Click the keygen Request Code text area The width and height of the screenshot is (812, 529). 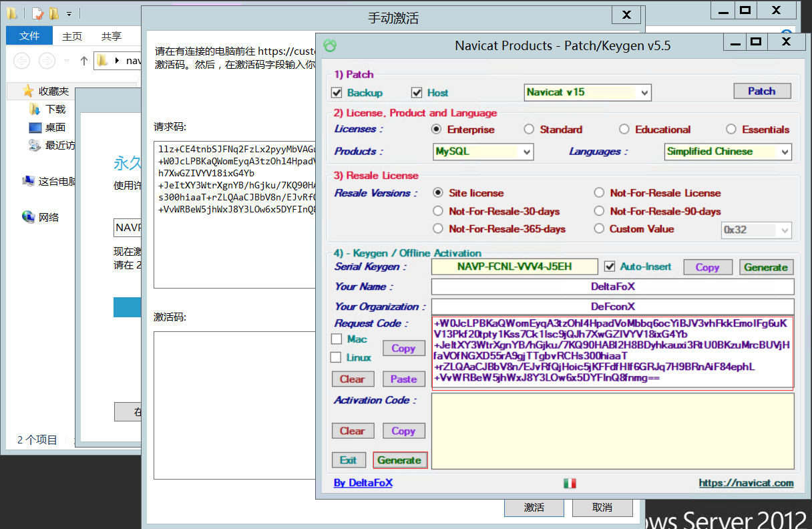[612, 353]
